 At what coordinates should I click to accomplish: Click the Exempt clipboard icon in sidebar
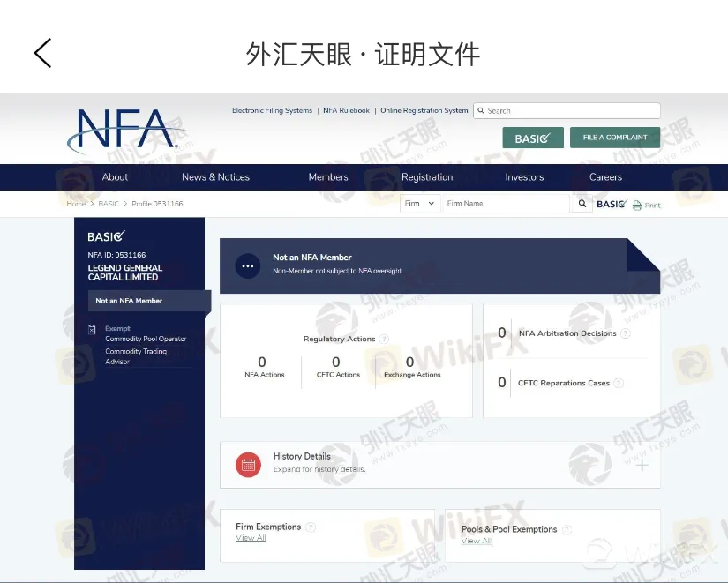(x=92, y=329)
